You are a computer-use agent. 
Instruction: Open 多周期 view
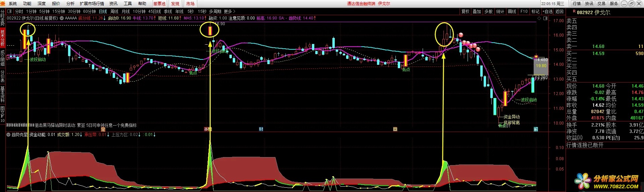215,11
